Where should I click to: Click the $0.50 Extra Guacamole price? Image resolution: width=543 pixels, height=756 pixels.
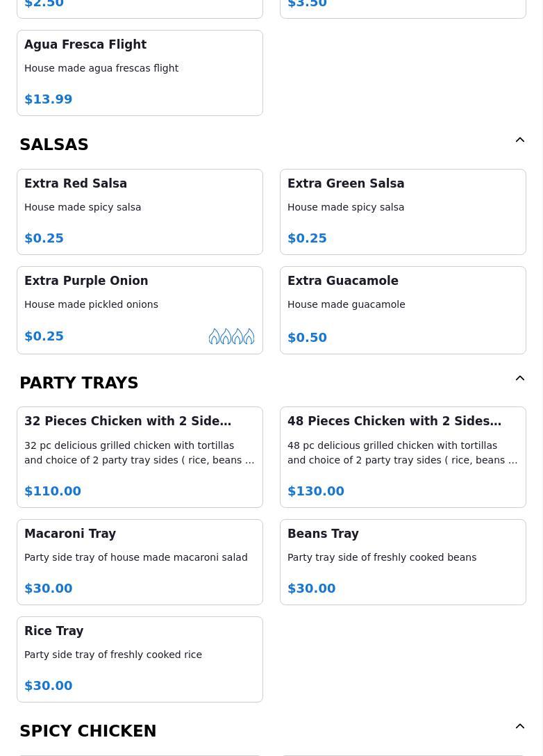point(307,338)
